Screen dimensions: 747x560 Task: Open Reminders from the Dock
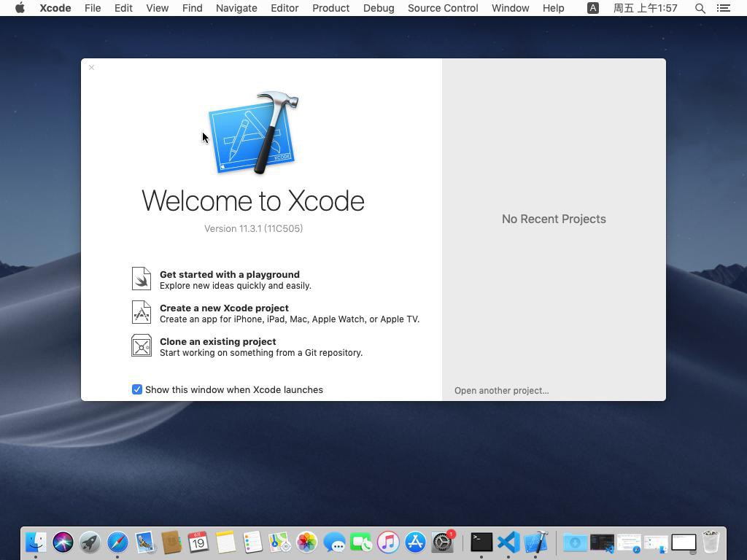[x=252, y=542]
